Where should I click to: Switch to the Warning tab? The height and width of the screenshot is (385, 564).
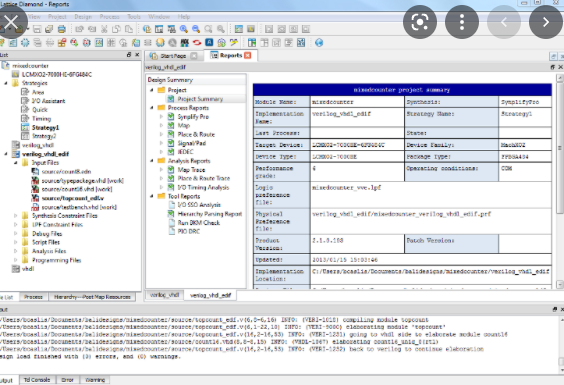click(95, 380)
